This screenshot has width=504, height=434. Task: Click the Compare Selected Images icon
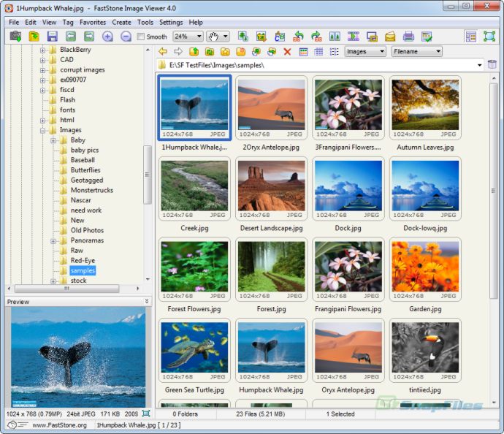click(x=335, y=37)
